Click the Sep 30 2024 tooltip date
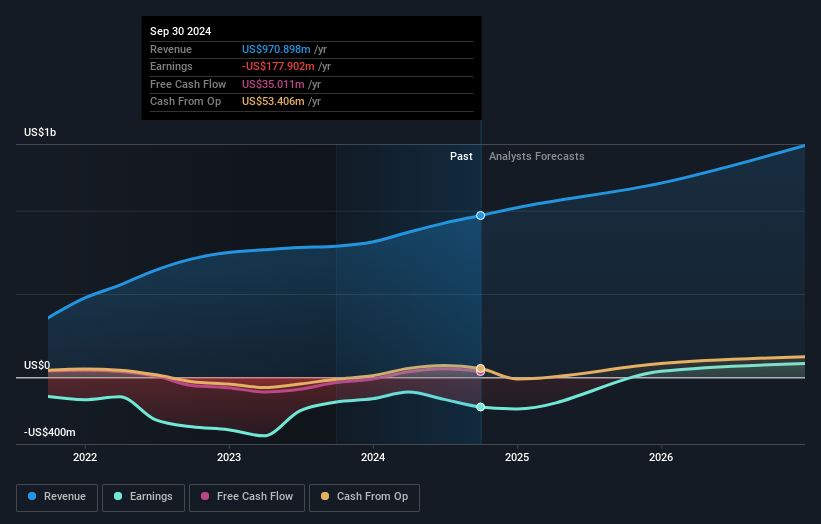 tap(181, 31)
